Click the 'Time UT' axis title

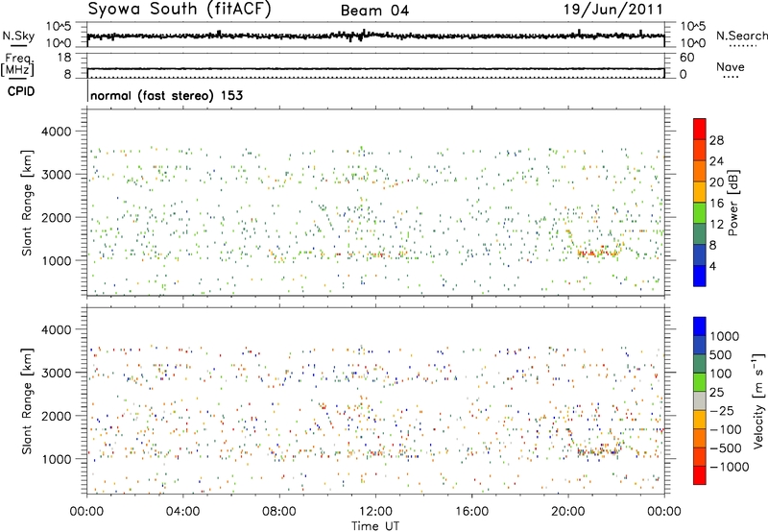point(375,526)
